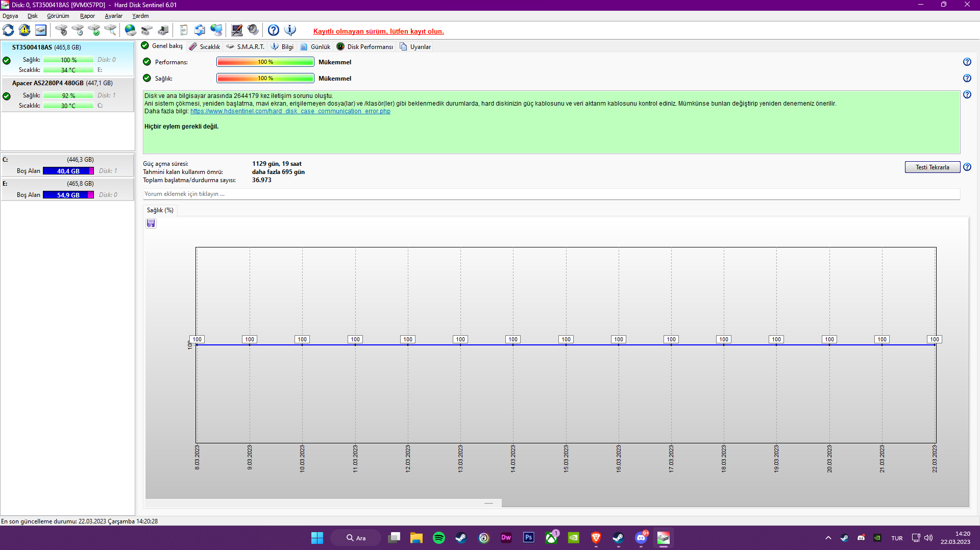Click the Performans 100% progress bar

pyautogui.click(x=265, y=62)
